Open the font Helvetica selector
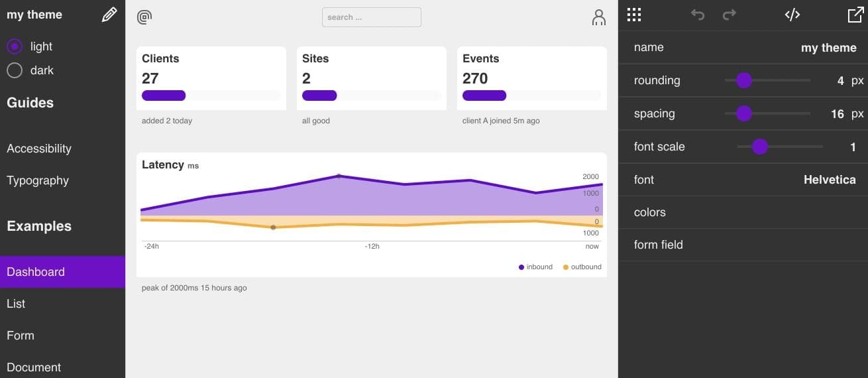 (x=829, y=180)
